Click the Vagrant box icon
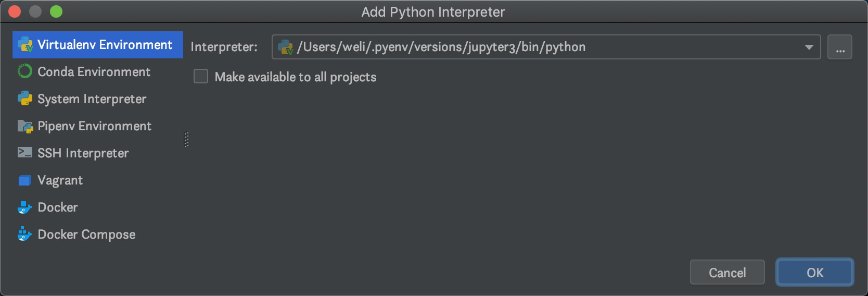This screenshot has height=296, width=868. coord(25,180)
